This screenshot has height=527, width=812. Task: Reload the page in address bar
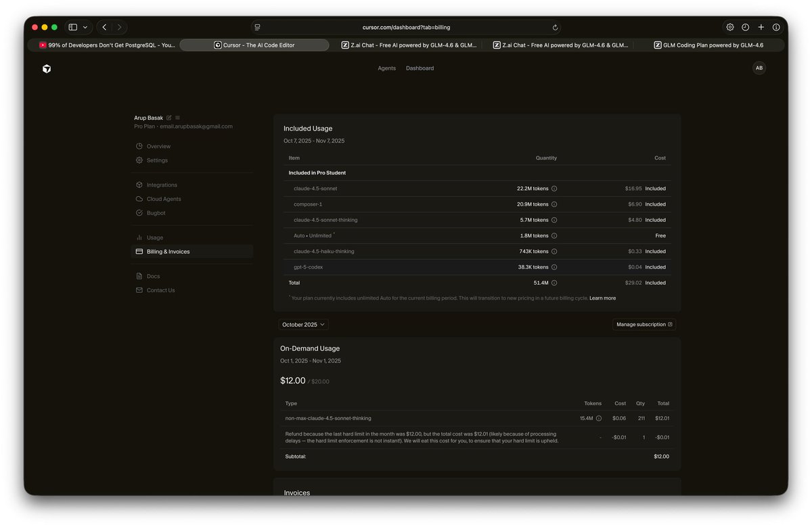click(x=556, y=28)
